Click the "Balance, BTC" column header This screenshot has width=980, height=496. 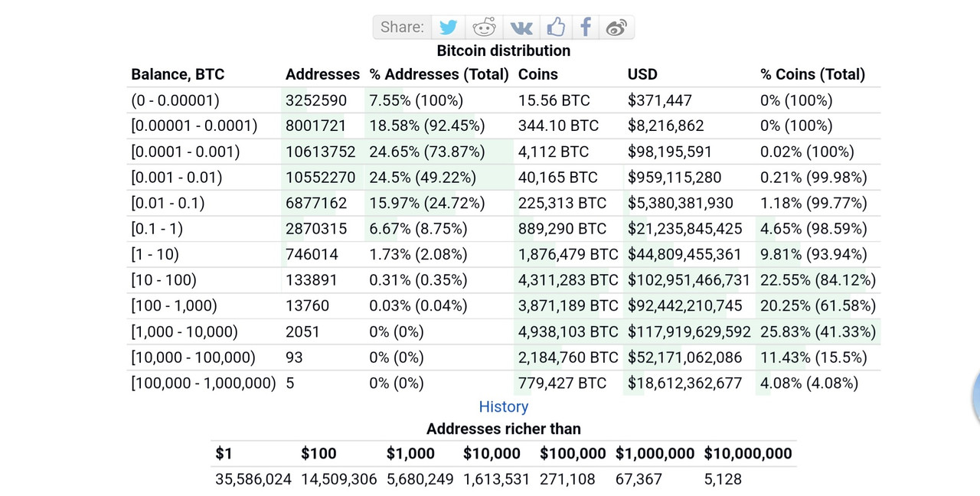(x=178, y=74)
